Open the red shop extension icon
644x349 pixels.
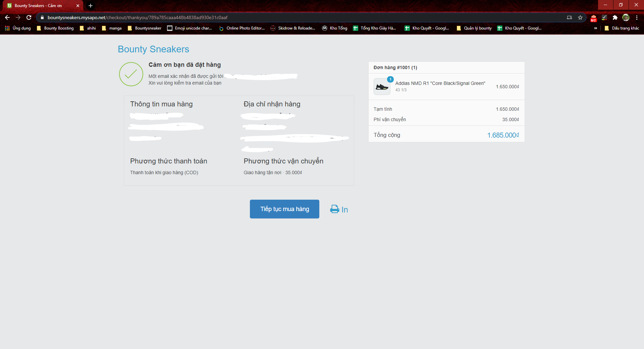coord(593,18)
